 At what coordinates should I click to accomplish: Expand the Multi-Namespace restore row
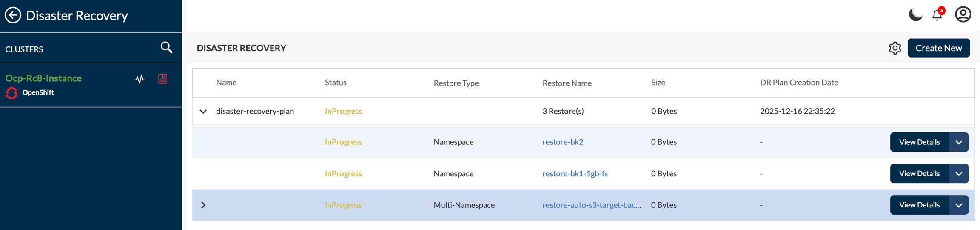point(203,205)
